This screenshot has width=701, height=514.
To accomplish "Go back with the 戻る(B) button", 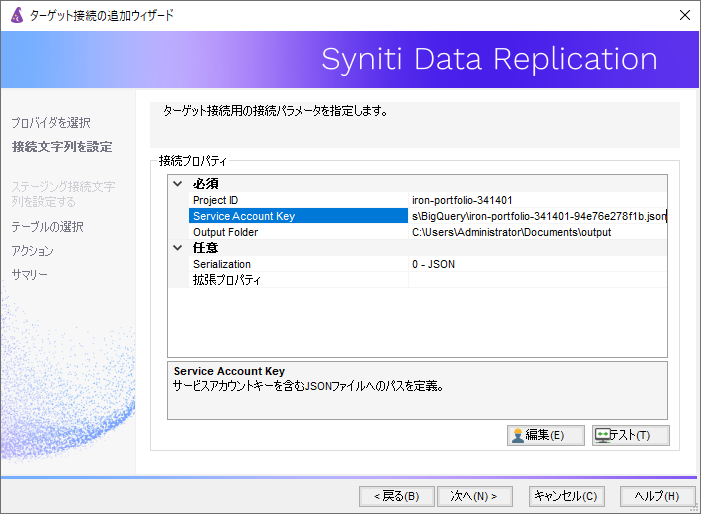I will [397, 496].
